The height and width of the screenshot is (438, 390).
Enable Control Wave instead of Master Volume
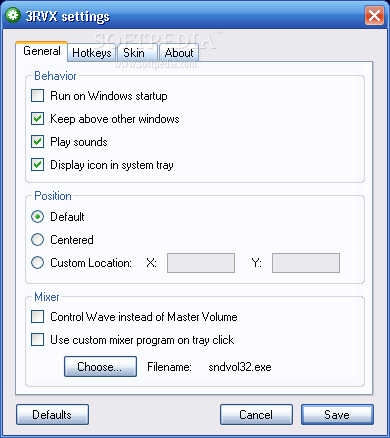[x=37, y=317]
